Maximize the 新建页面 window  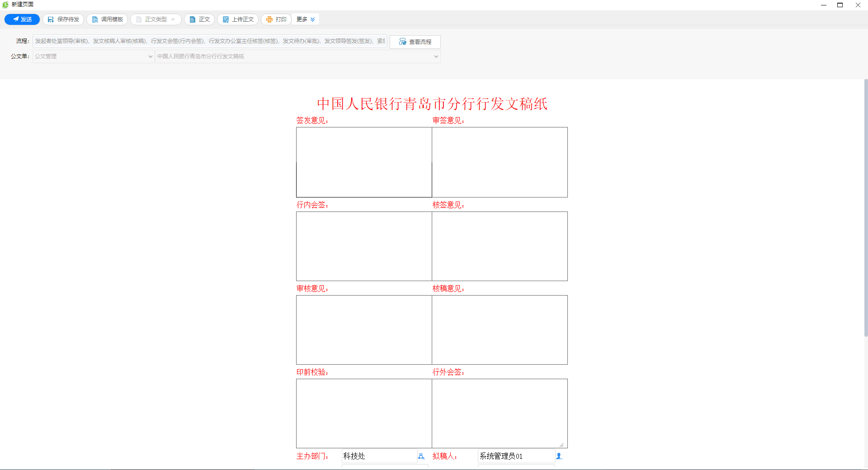click(840, 5)
